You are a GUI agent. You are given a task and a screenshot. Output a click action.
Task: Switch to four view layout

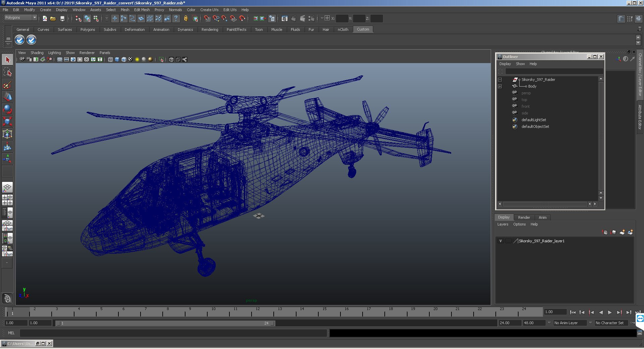coord(7,200)
